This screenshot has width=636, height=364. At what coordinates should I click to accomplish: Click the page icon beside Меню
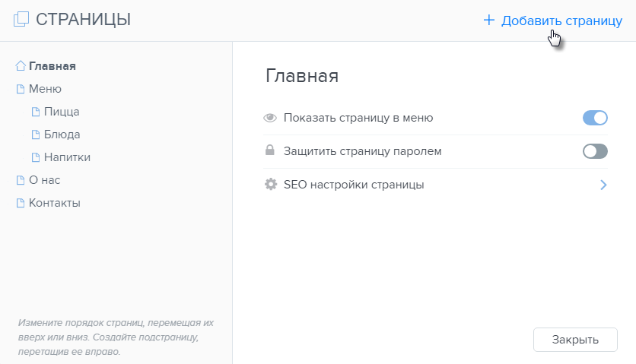tap(21, 89)
